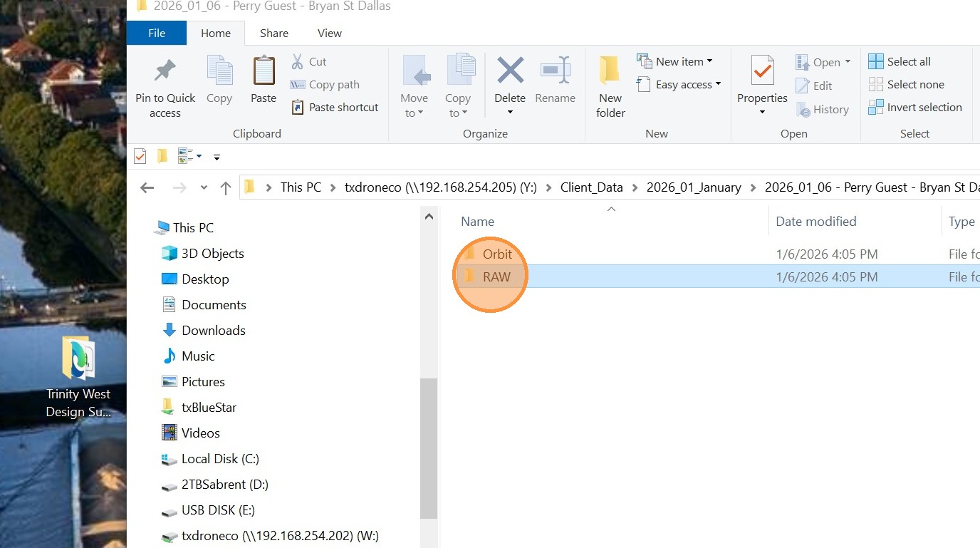
Task: Switch to the View tab
Action: [330, 33]
